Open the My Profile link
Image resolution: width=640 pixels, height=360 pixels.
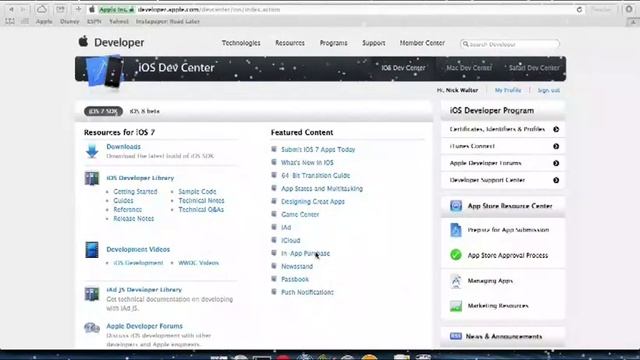click(x=508, y=90)
